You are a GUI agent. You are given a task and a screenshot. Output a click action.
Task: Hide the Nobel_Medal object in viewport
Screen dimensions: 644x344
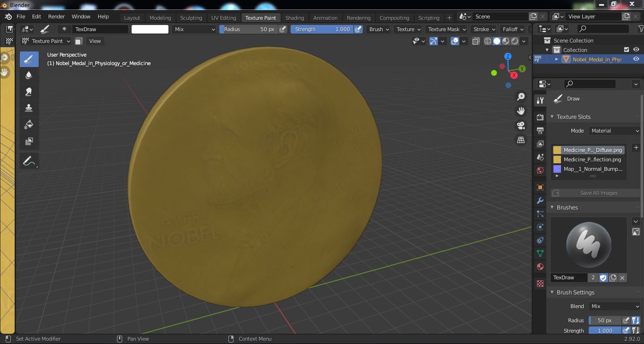pyautogui.click(x=636, y=59)
